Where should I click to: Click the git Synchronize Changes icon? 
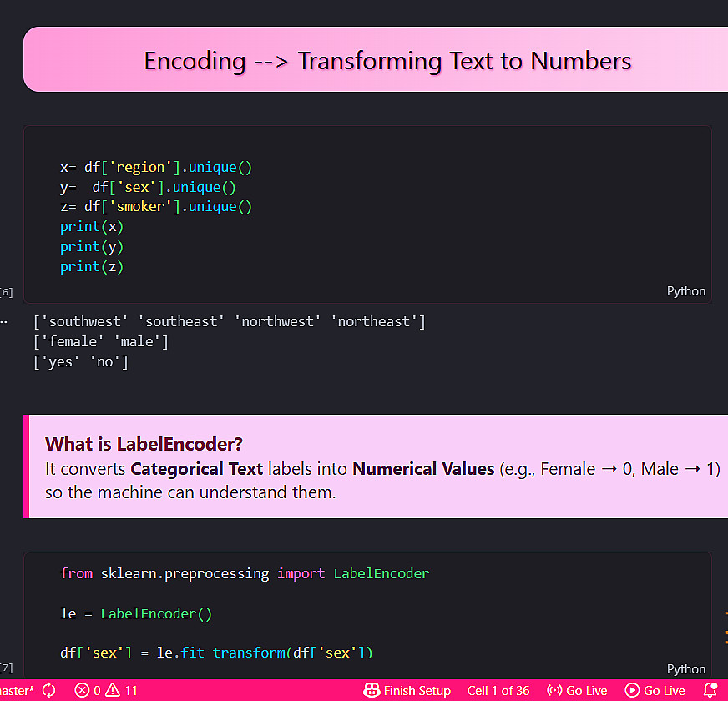click(48, 690)
